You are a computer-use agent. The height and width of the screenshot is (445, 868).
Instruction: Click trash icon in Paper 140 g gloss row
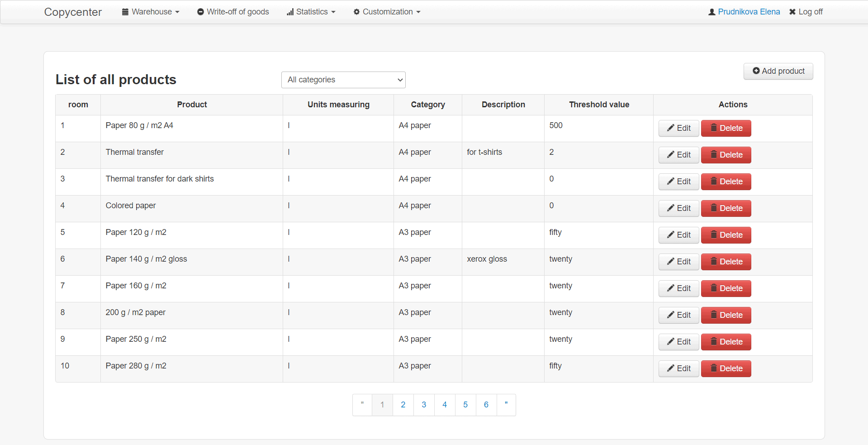(x=714, y=261)
